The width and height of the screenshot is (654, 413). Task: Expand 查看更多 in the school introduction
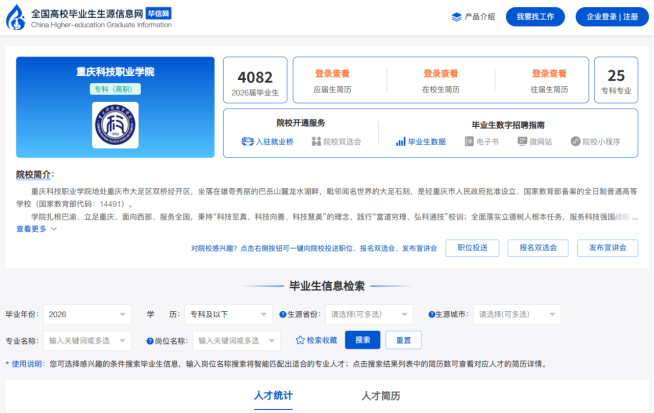[36, 229]
